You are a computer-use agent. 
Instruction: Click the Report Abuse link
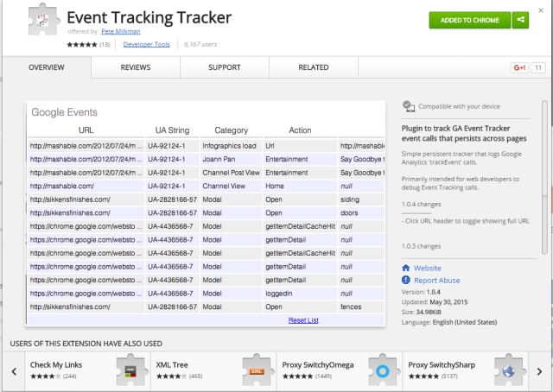437,281
